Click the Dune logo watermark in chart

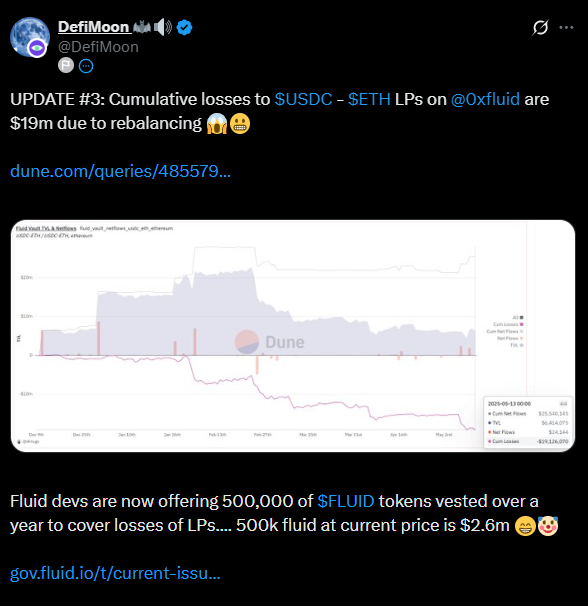[270, 342]
